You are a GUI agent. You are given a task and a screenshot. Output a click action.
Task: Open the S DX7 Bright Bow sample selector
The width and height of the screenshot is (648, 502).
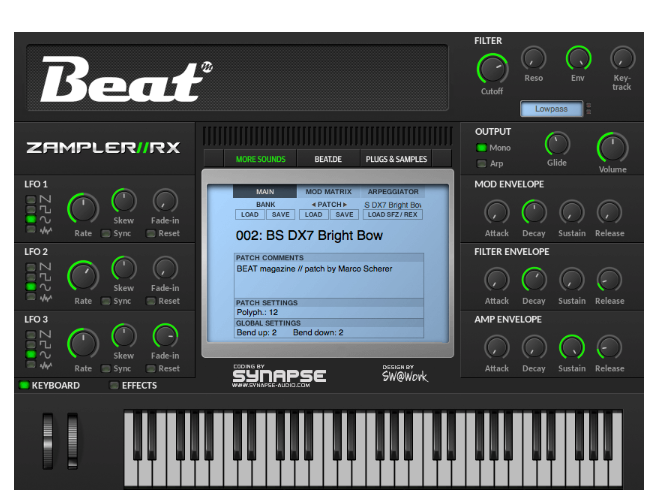393,205
